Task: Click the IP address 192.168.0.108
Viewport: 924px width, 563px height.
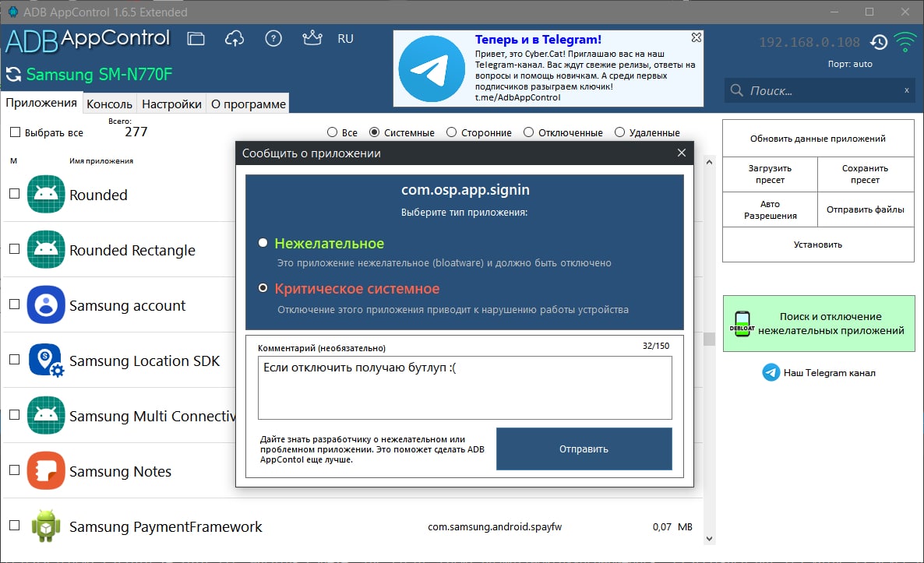Action: click(x=809, y=42)
